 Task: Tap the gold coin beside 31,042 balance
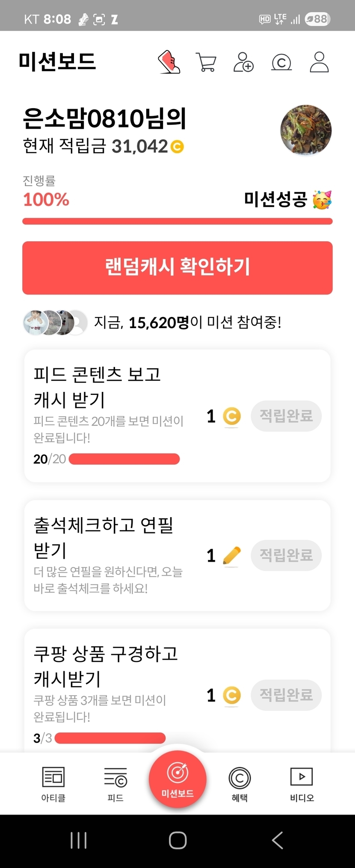(177, 147)
